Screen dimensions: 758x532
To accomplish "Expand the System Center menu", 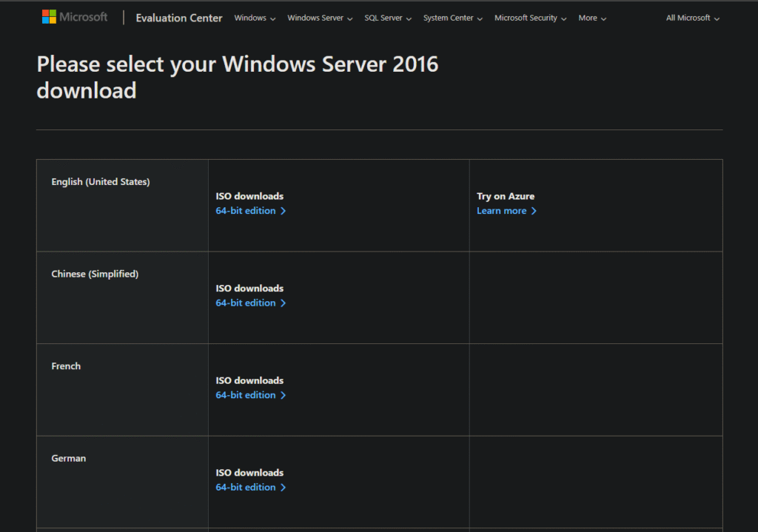I will (453, 18).
